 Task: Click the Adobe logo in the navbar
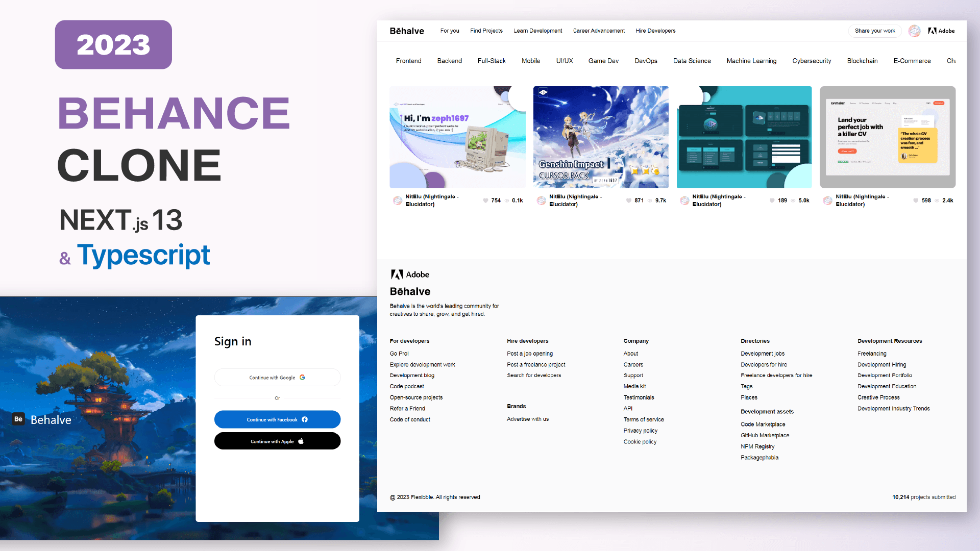coord(941,31)
